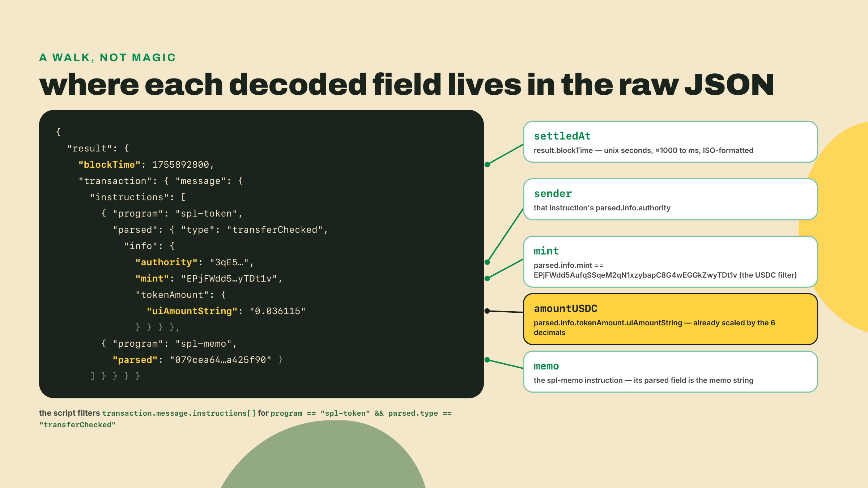Click the value 1755892800

tap(180, 165)
